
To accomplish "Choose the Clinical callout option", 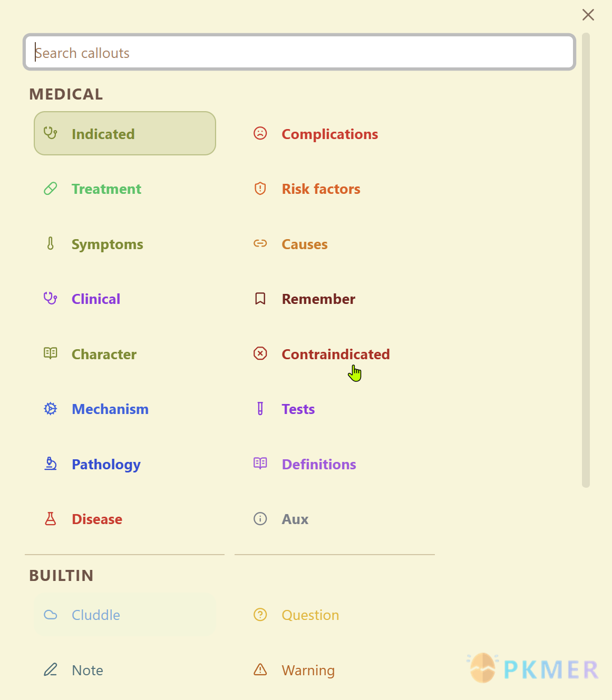I will click(x=125, y=299).
